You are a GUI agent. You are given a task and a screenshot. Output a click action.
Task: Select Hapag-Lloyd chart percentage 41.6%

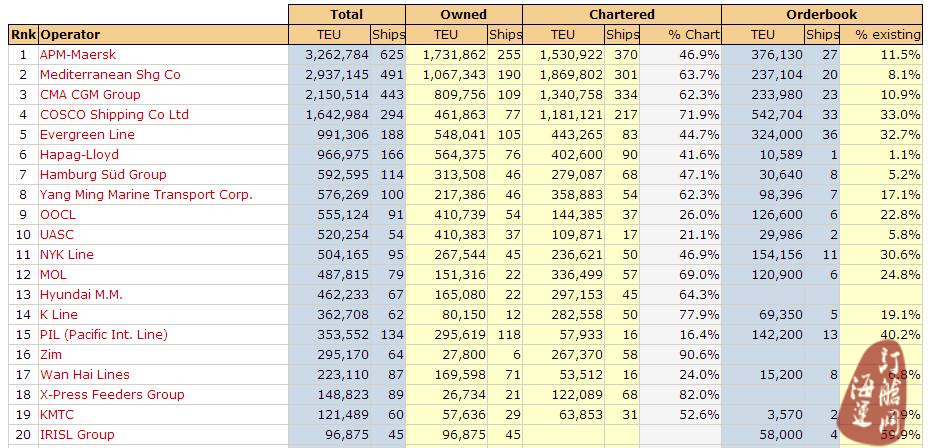[x=699, y=155]
